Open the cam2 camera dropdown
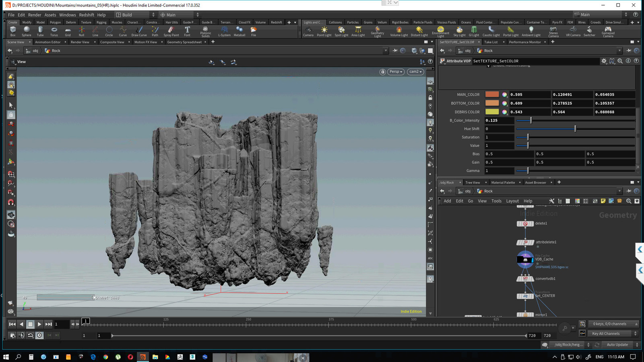 [x=415, y=72]
